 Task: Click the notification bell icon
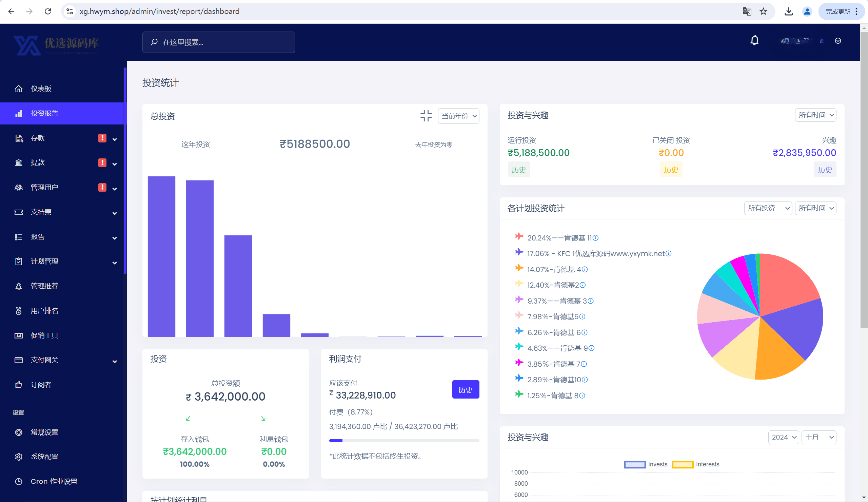click(x=754, y=41)
